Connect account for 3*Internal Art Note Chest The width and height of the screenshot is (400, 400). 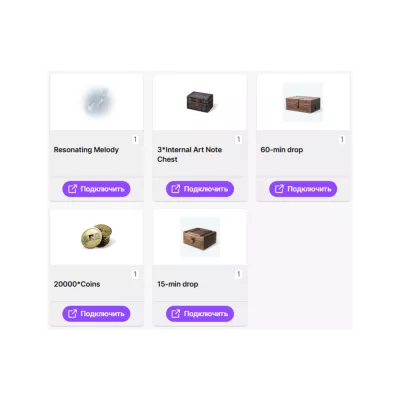point(200,189)
